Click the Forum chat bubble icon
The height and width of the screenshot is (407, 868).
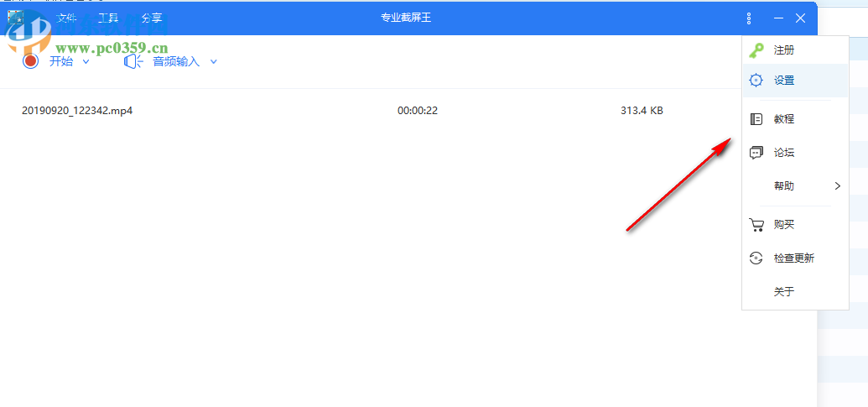pyautogui.click(x=756, y=153)
